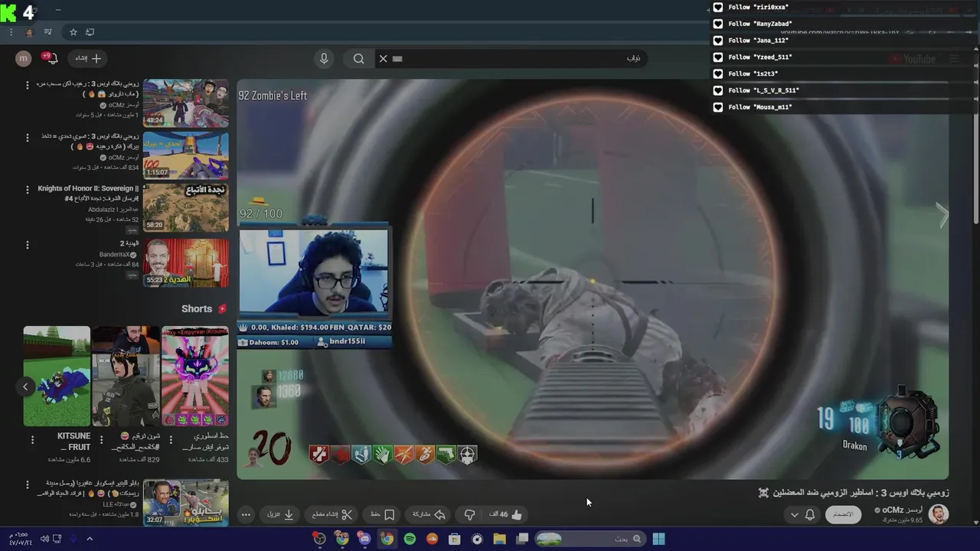
Task: Open options menu for the 32:07 video
Action: [28, 485]
